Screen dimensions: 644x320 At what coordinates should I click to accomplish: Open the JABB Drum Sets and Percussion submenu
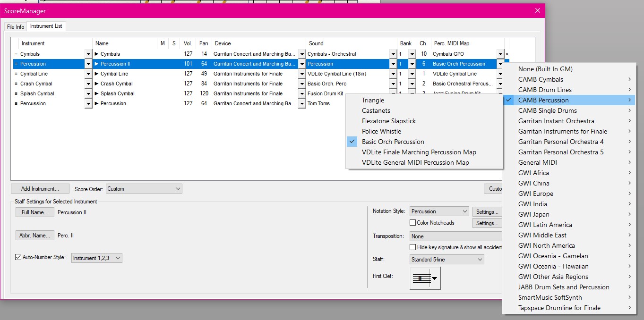pyautogui.click(x=563, y=287)
